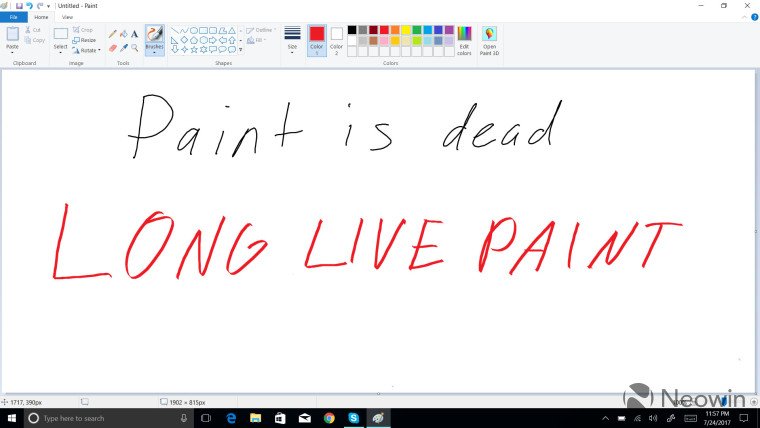The image size is (760, 428).
Task: Open the Edit colors dialog
Action: coord(464,41)
